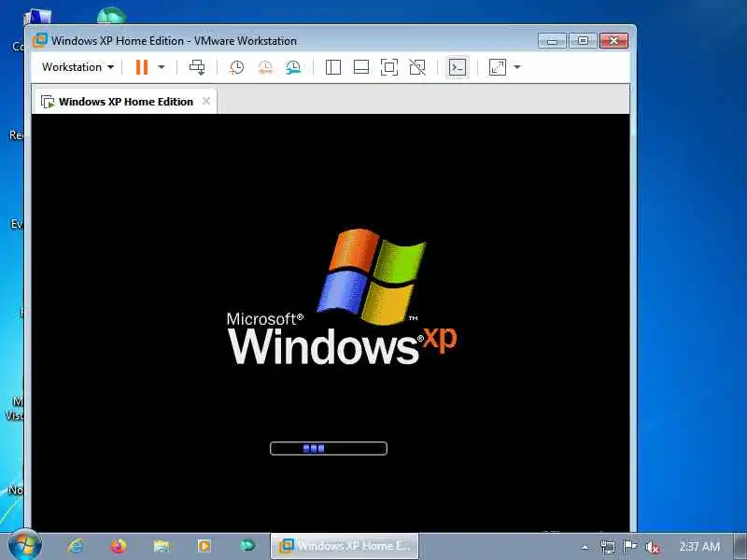Open Action Center flag icon

(x=629, y=547)
